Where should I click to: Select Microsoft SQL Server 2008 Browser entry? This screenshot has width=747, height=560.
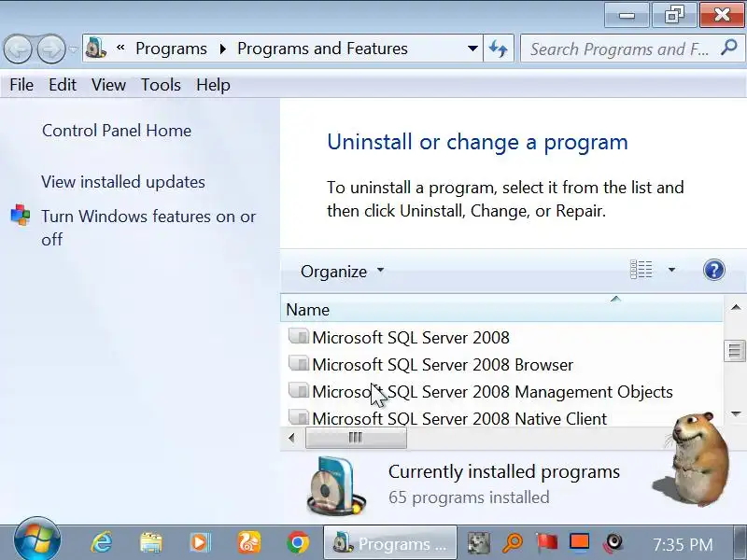[x=443, y=365]
